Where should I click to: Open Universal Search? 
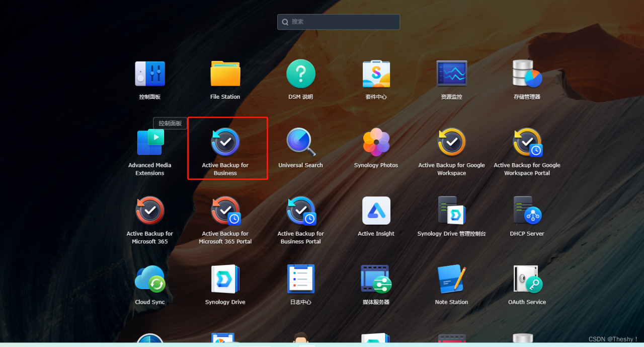[300, 142]
